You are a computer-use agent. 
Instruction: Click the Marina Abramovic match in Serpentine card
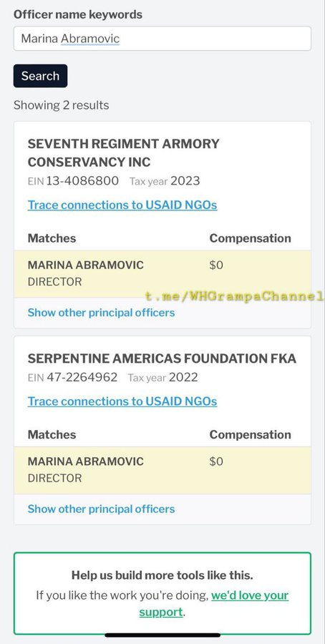click(x=85, y=462)
